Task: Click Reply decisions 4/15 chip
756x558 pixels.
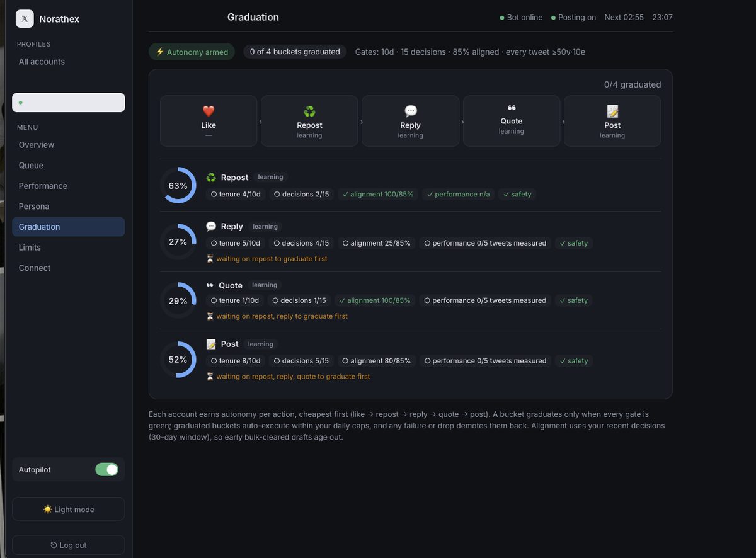Action: coord(301,243)
